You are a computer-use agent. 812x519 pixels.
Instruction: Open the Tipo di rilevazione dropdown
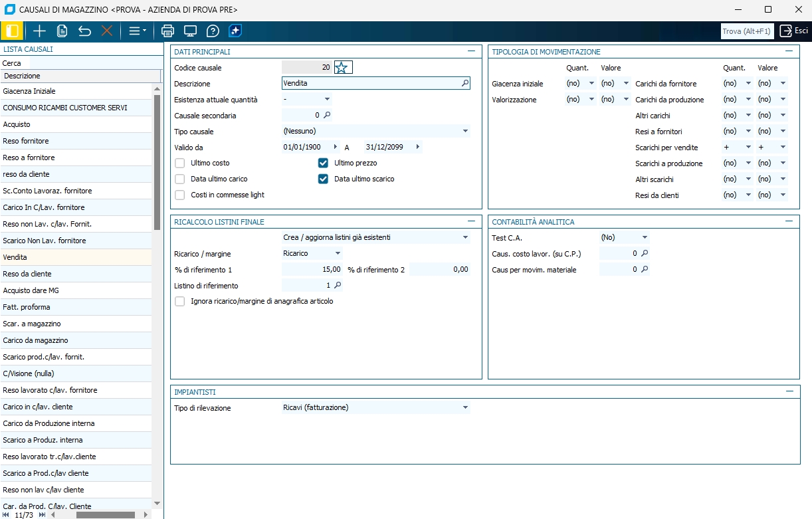(x=465, y=407)
